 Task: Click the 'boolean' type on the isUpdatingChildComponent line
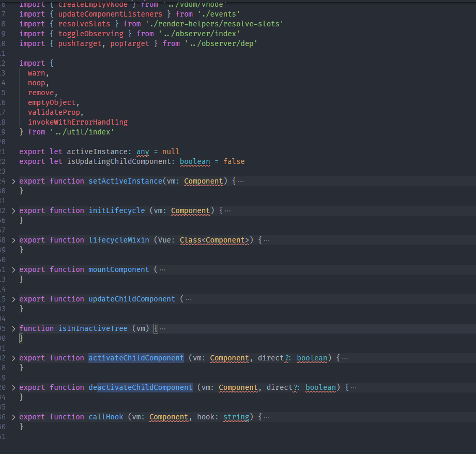[x=195, y=161]
